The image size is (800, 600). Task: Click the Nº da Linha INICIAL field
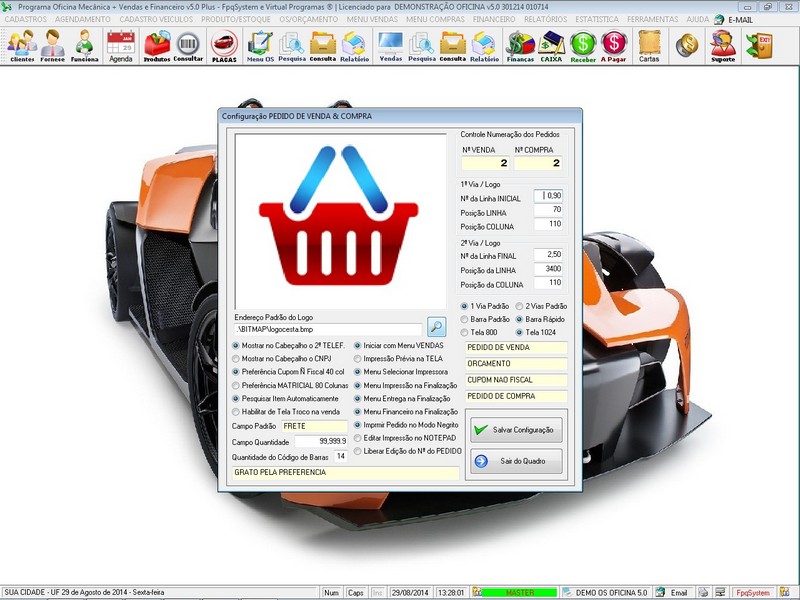(548, 196)
